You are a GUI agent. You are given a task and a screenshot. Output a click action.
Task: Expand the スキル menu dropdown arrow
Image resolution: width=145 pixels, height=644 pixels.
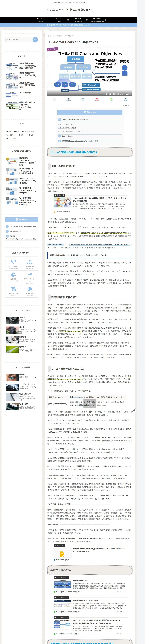(68, 20)
